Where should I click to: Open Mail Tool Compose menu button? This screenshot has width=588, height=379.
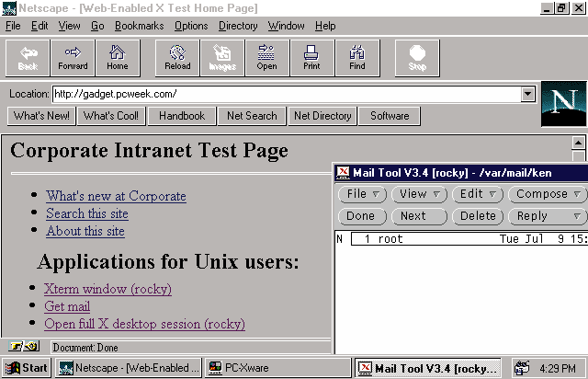548,194
